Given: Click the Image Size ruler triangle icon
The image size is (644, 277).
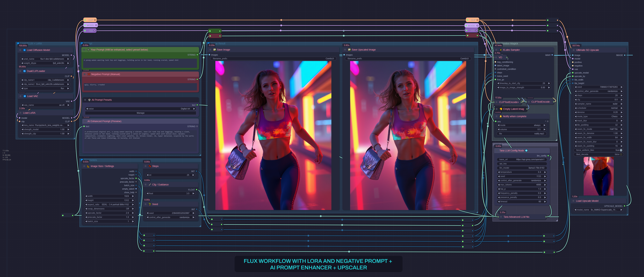Looking at the screenshot, I should coord(88,166).
